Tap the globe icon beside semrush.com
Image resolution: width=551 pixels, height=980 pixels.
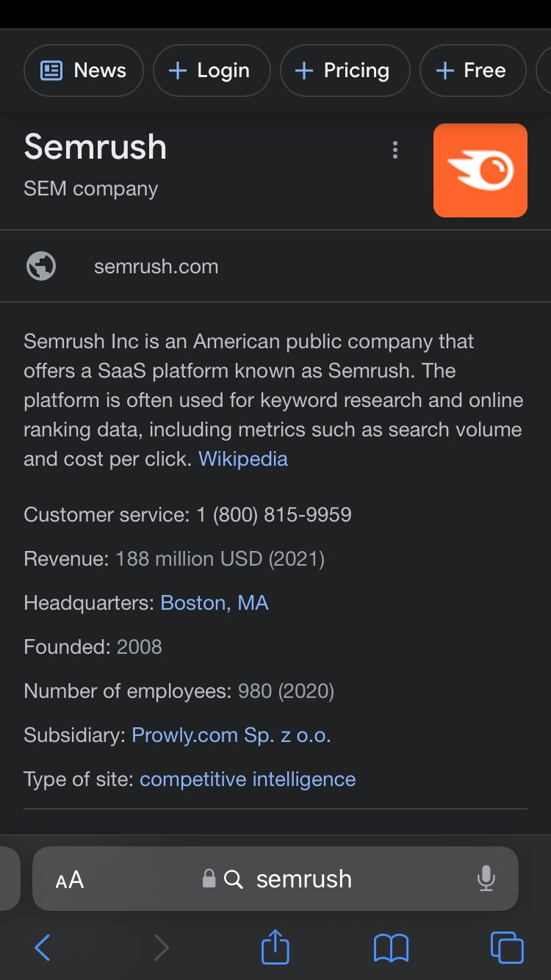[41, 266]
